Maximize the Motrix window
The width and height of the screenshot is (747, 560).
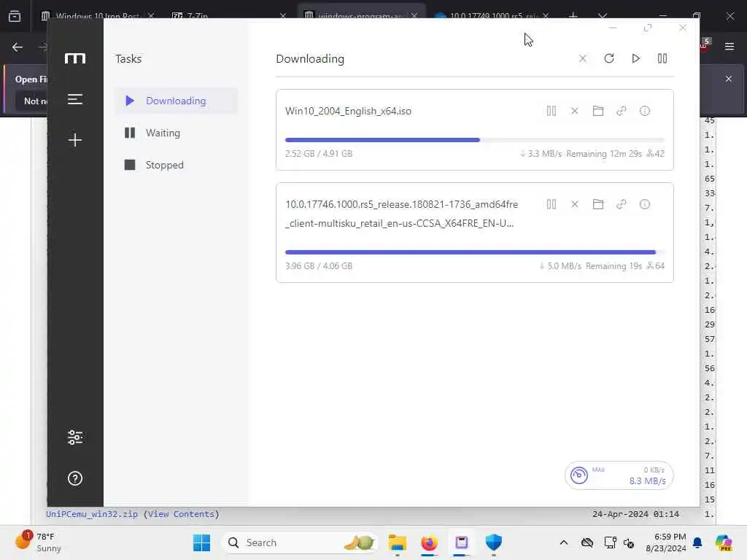[x=648, y=28]
